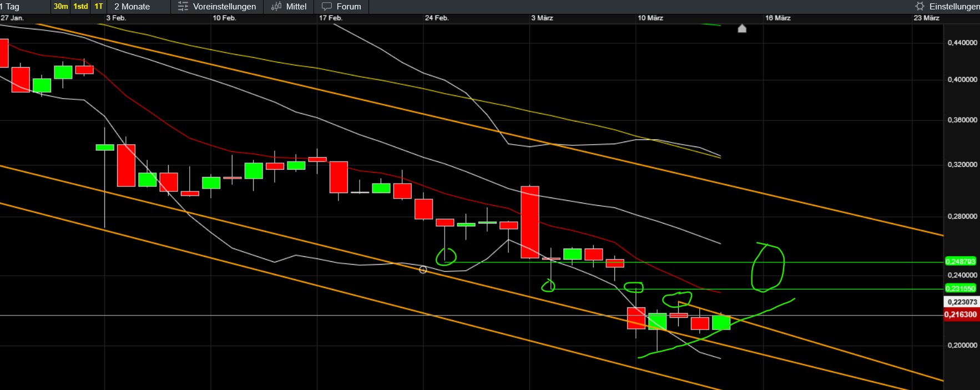
Task: Click the candlestick icon beside Mittel
Action: (x=276, y=7)
